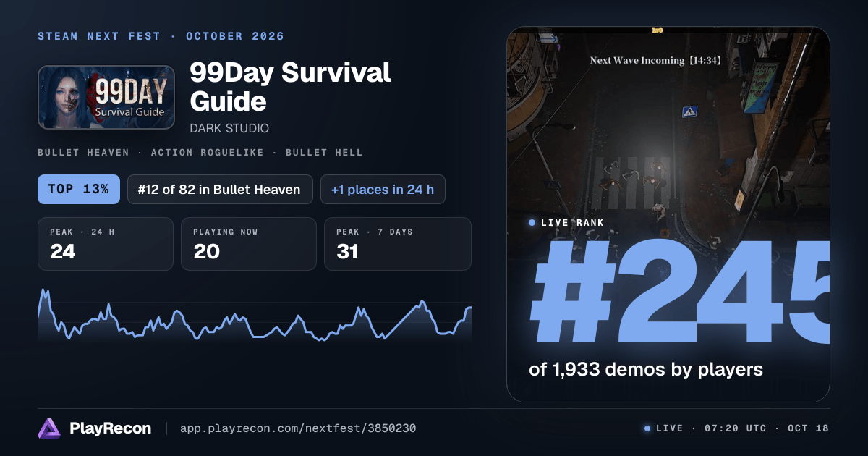Click the TOP 13% badge
Screen dimensions: 868x456
(78, 190)
